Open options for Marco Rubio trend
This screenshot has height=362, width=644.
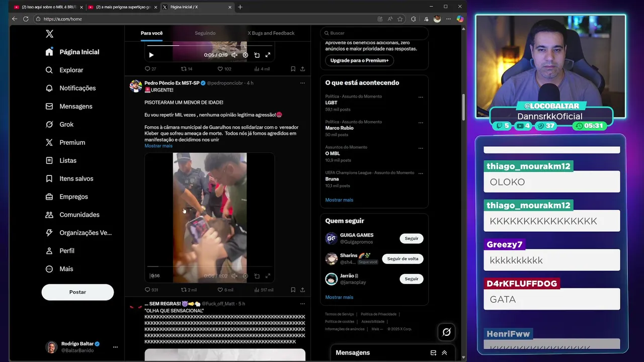[421, 123]
